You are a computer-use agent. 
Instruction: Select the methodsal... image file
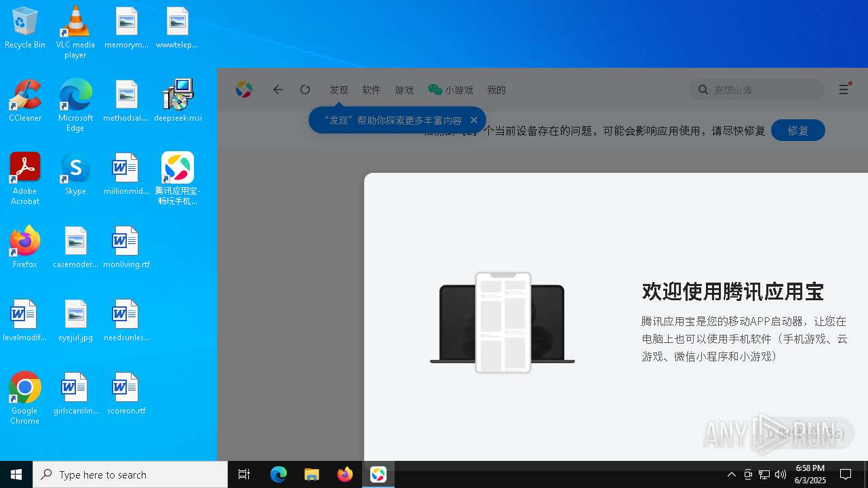point(126,100)
